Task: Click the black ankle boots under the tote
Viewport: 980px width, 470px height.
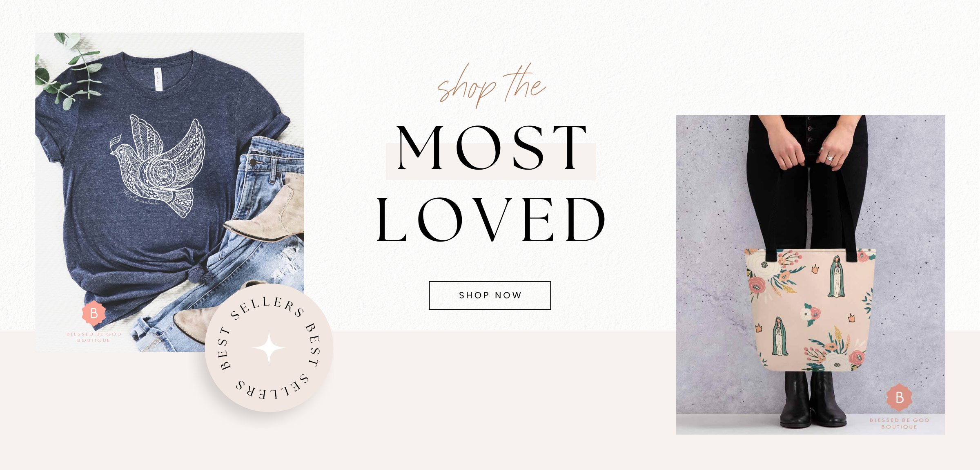Action: coord(812,400)
